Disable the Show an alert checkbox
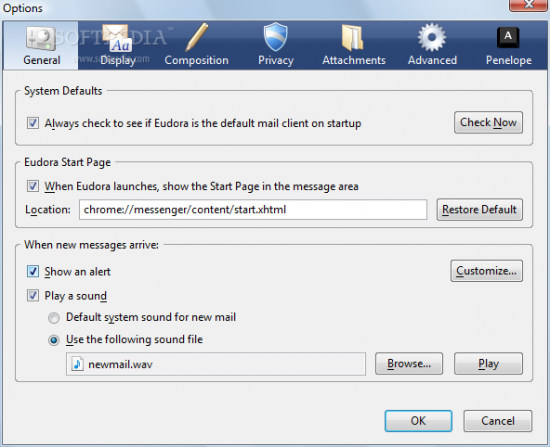 (x=33, y=272)
